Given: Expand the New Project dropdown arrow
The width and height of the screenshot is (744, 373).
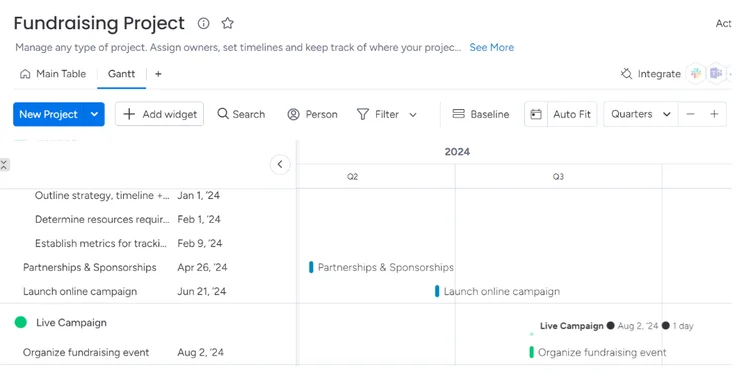Looking at the screenshot, I should pos(94,114).
